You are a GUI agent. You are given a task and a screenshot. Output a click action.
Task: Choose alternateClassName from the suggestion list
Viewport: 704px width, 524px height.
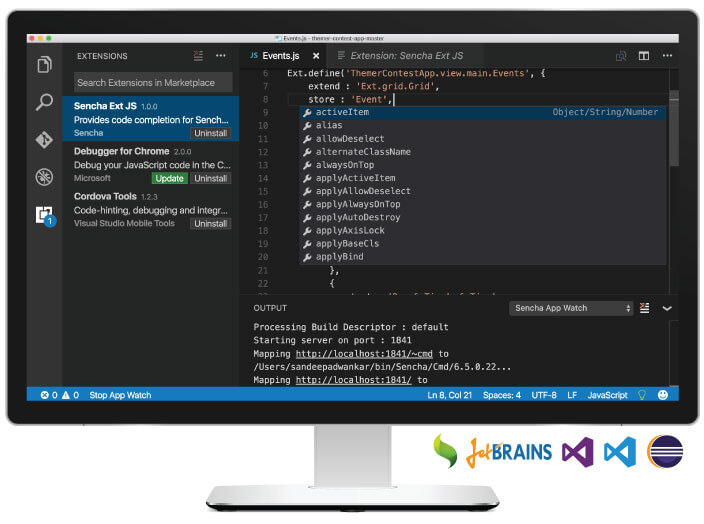(x=483, y=152)
